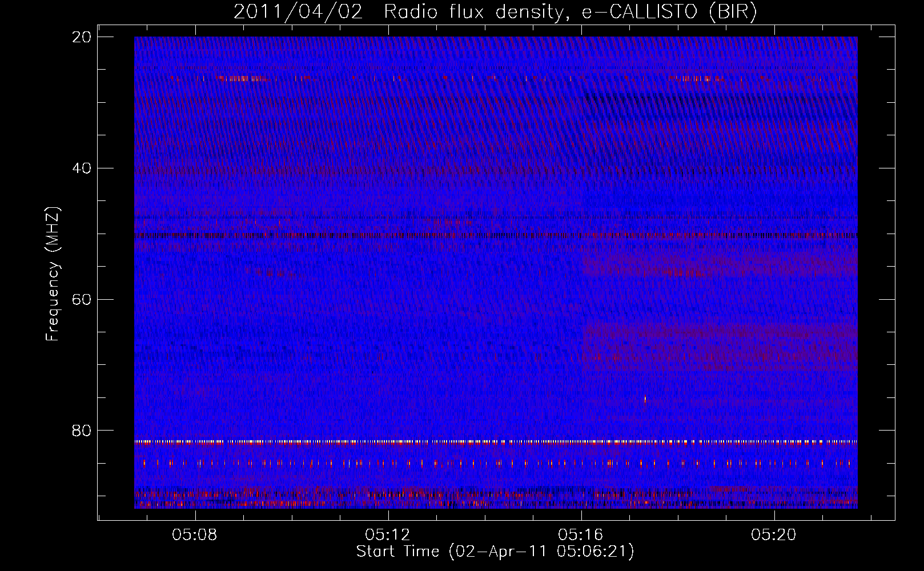The height and width of the screenshot is (571, 924).
Task: Click the small bright spot near 05:17 at 75 MHz
Action: point(645,400)
